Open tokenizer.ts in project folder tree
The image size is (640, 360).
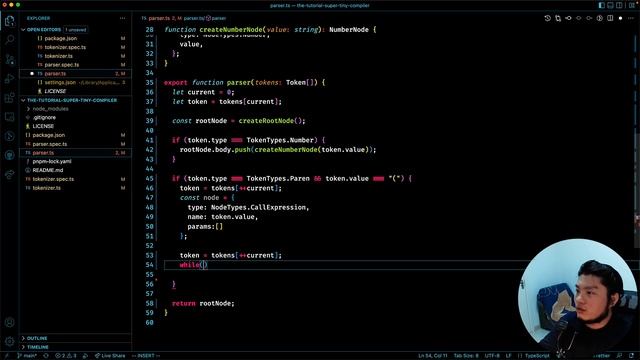point(47,188)
